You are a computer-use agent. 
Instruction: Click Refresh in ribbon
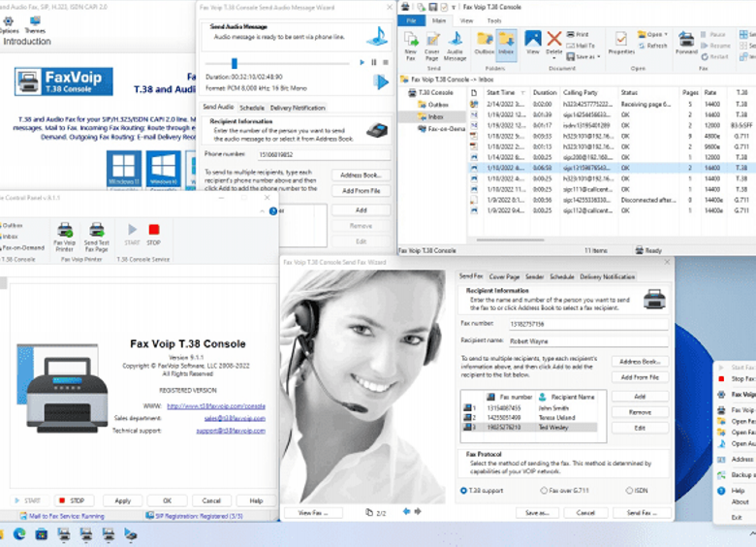pyautogui.click(x=653, y=46)
